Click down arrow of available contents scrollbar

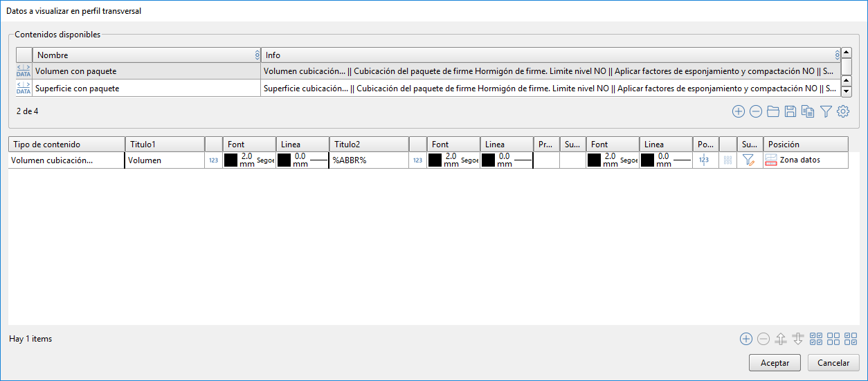(x=846, y=91)
